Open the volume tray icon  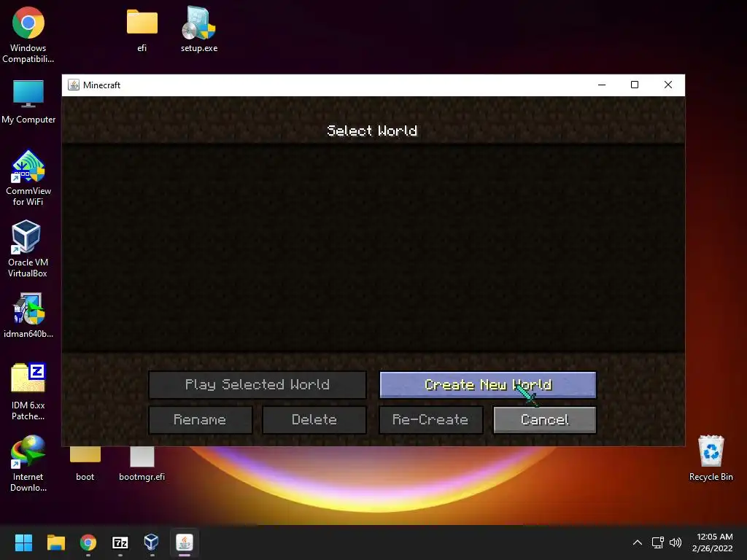[676, 542]
